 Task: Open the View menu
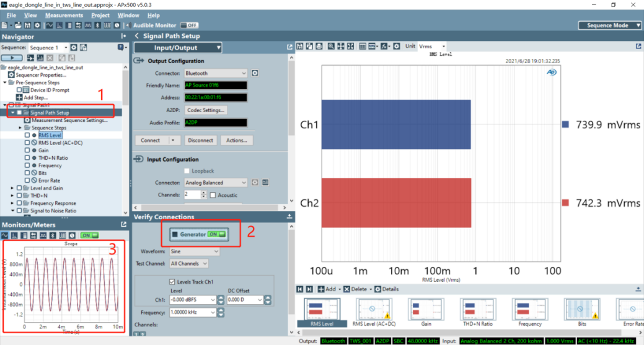[x=30, y=15]
